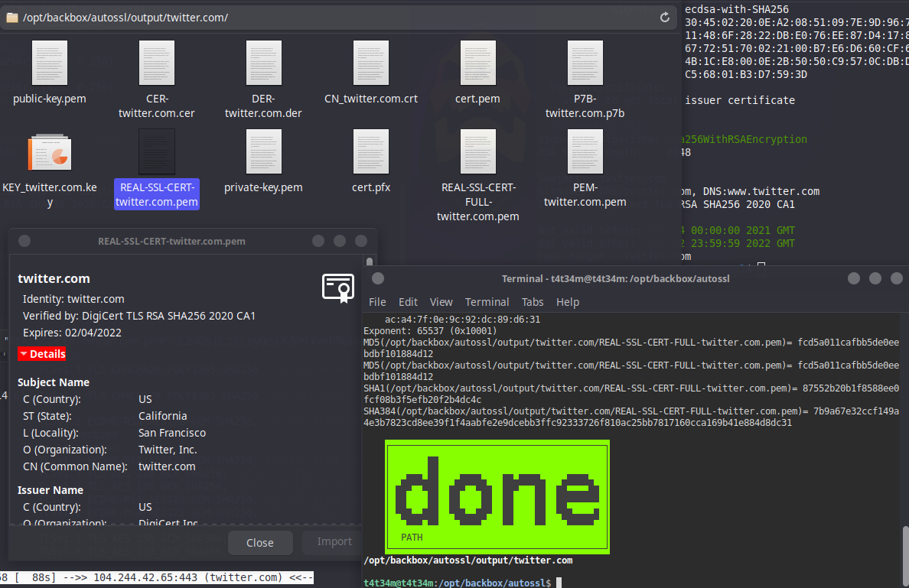Click the Close button in the certificate viewer
This screenshot has width=909, height=588.
[259, 543]
